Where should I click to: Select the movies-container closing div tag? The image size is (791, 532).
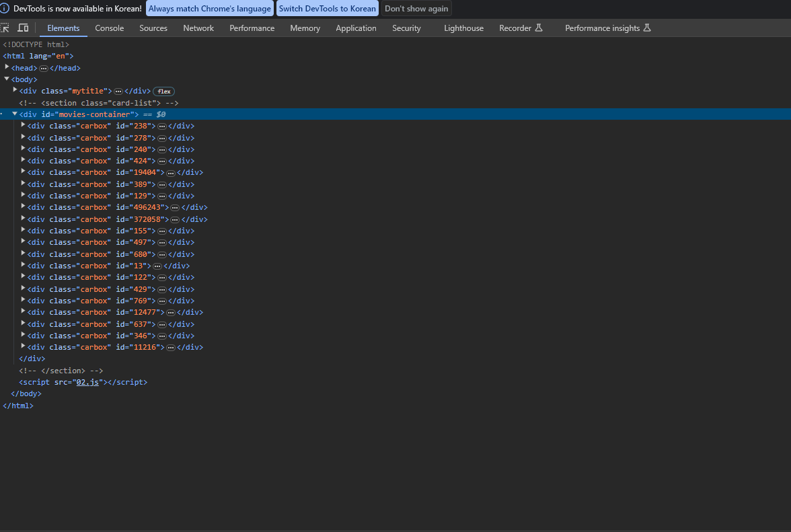pyautogui.click(x=32, y=359)
